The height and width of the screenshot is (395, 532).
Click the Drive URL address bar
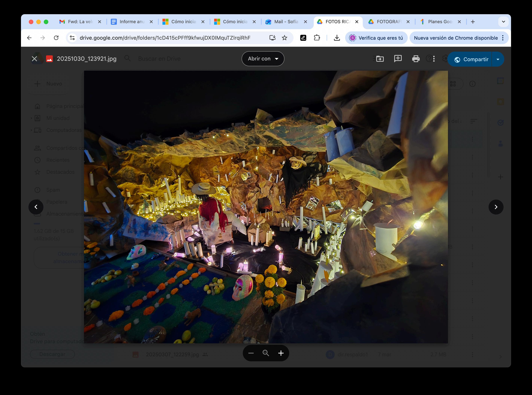(x=165, y=38)
